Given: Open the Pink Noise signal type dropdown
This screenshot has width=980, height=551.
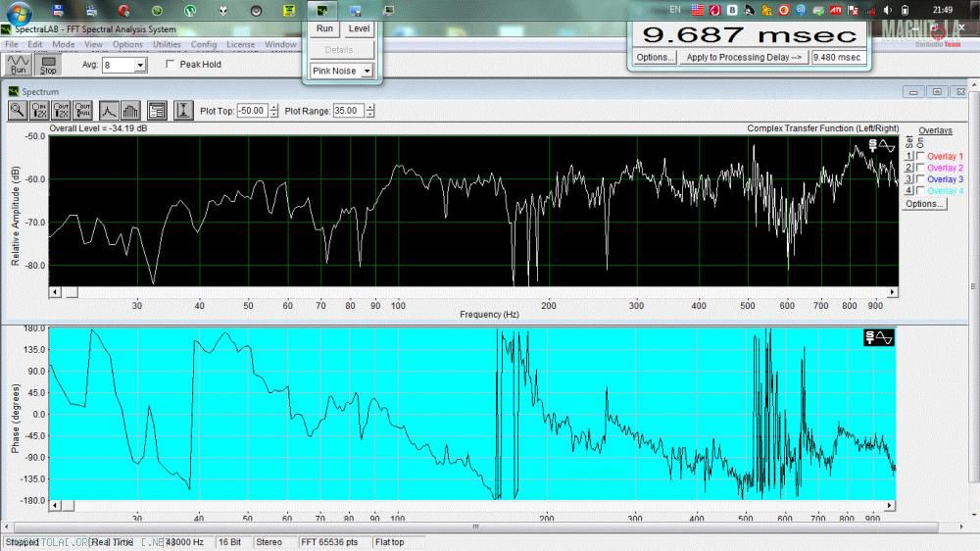Looking at the screenshot, I should tap(367, 71).
